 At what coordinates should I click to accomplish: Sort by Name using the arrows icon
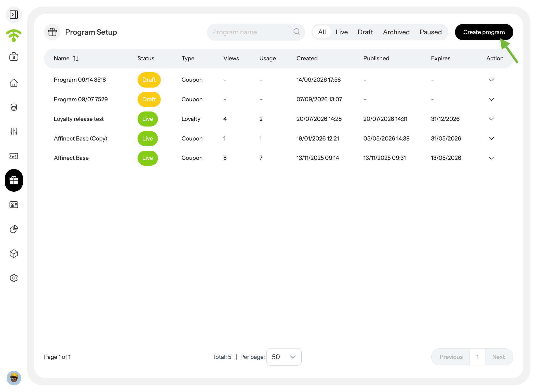tap(76, 59)
